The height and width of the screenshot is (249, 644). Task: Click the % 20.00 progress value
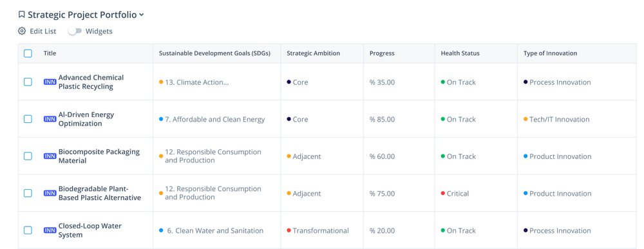[x=382, y=230]
